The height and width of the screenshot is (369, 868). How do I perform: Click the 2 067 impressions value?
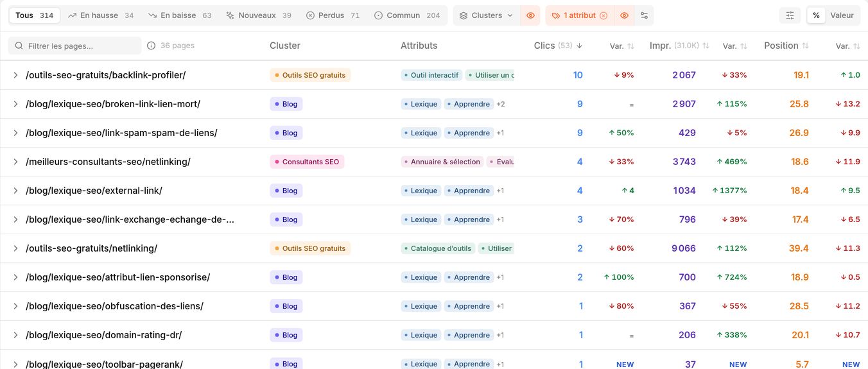pos(684,75)
